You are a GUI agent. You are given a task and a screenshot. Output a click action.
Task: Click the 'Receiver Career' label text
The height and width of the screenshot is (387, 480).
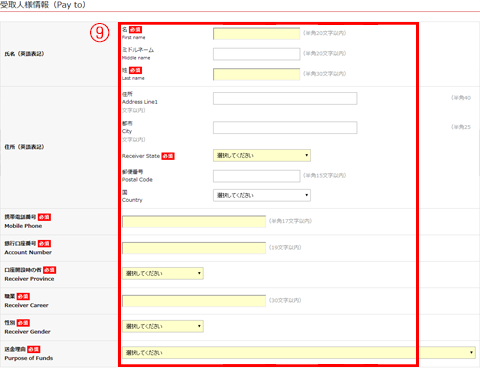26,305
